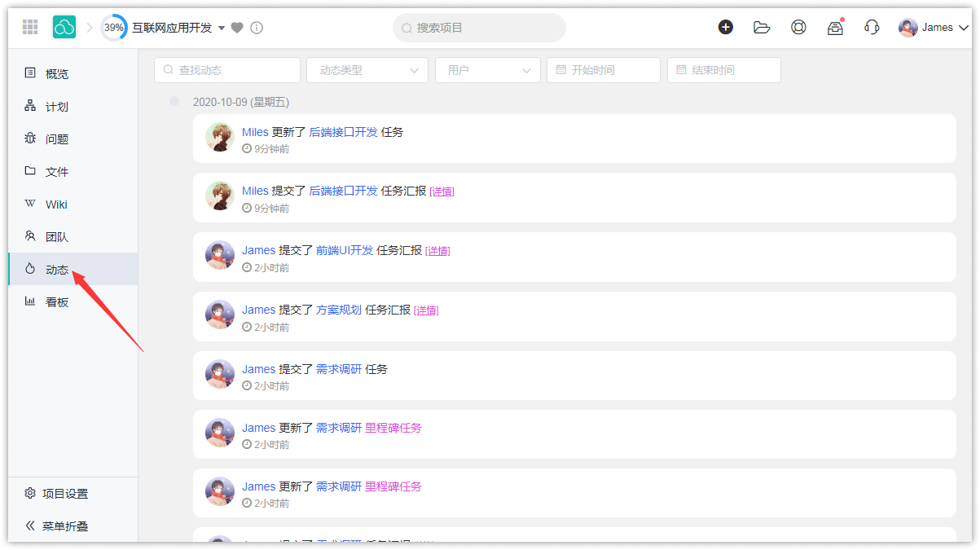Viewport: 980px width, 550px height.
Task: Open the James user menu
Action: (x=934, y=28)
